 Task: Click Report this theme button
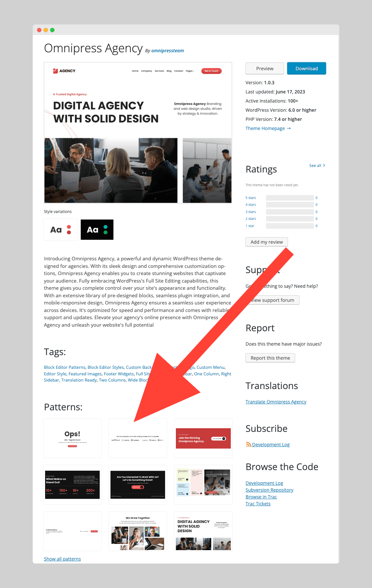[x=270, y=358]
